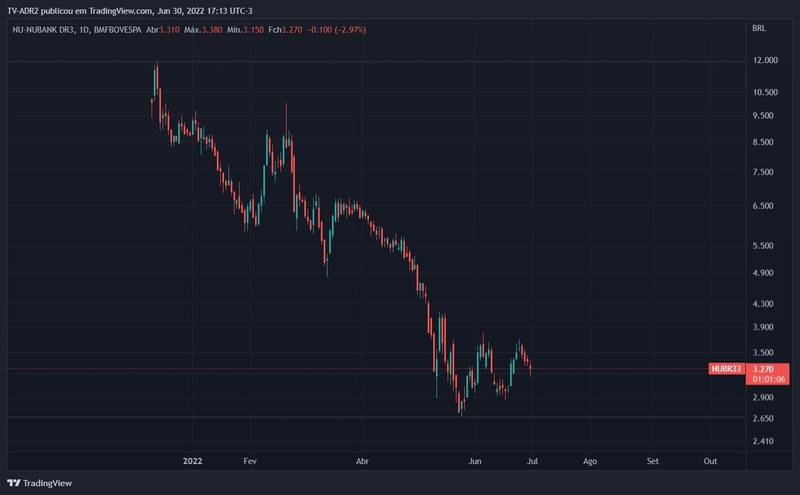Click the BMFBOVESPA exchange label
Image resolution: width=800 pixels, height=495 pixels.
point(118,30)
